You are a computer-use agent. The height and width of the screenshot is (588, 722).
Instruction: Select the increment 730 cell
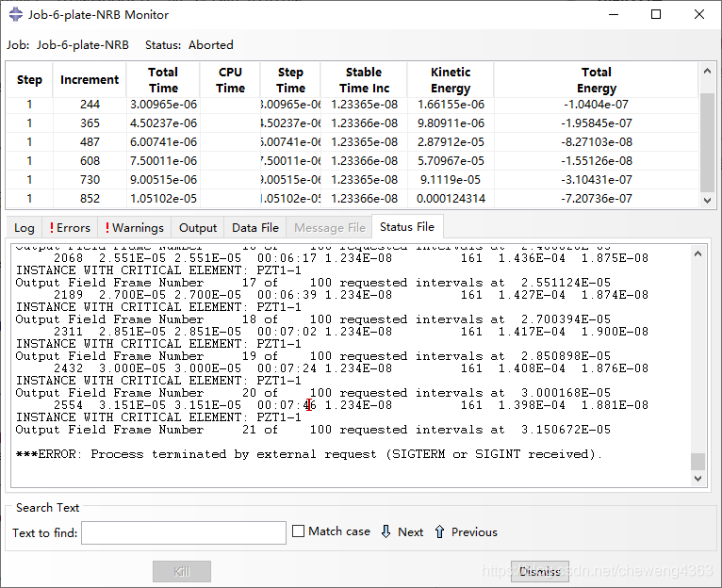(x=90, y=180)
